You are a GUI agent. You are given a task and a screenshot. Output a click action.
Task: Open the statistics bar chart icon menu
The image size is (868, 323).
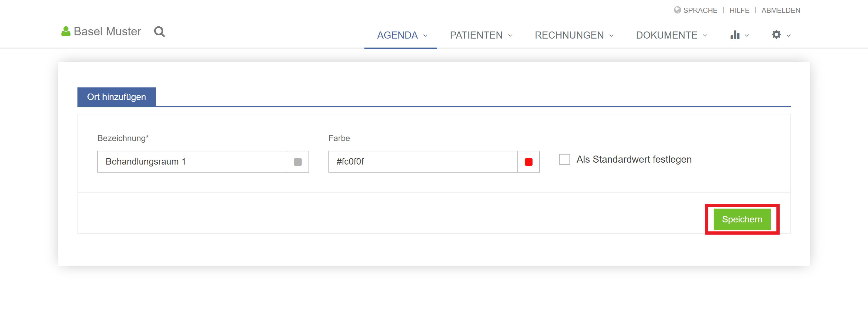[735, 35]
